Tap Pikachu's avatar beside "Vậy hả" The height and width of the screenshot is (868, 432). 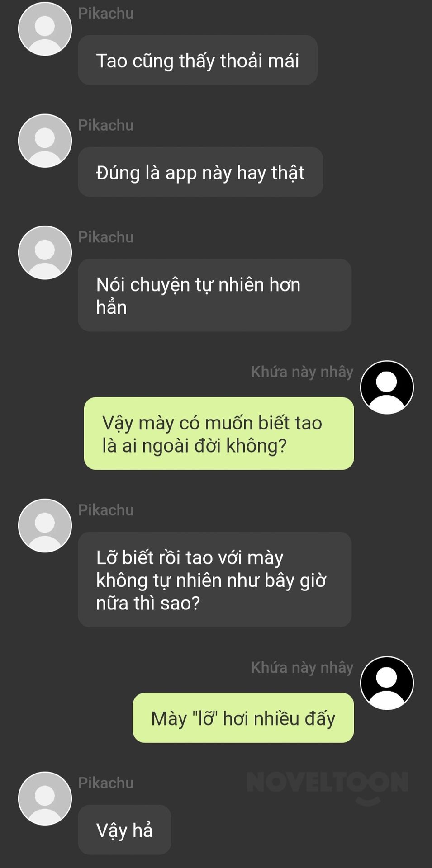(45, 799)
